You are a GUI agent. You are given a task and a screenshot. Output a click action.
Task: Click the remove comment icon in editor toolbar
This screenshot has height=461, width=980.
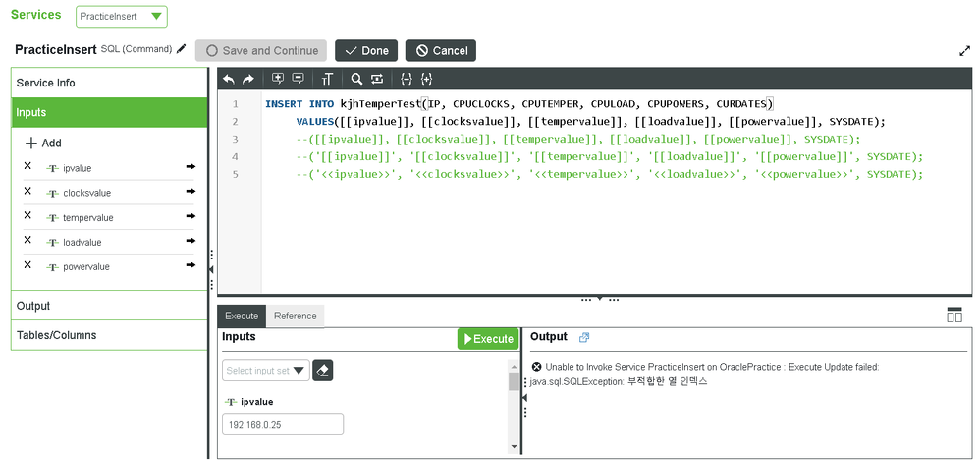(299, 79)
